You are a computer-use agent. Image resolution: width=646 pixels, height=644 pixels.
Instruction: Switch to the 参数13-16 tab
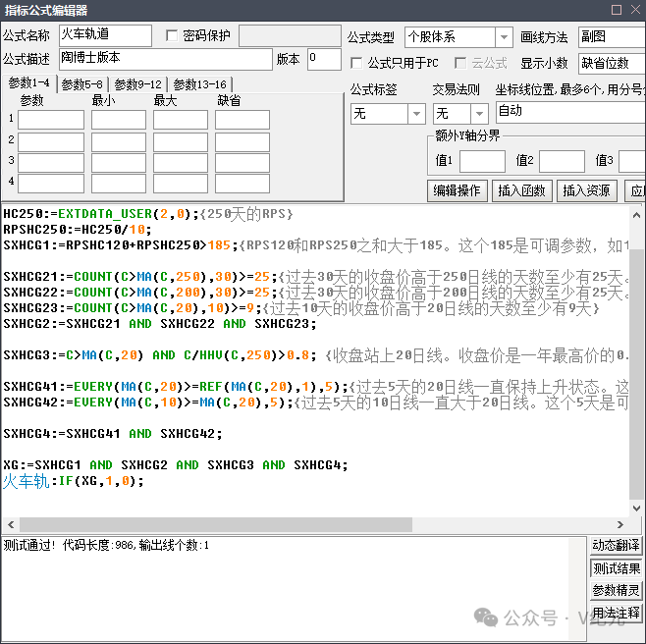200,84
